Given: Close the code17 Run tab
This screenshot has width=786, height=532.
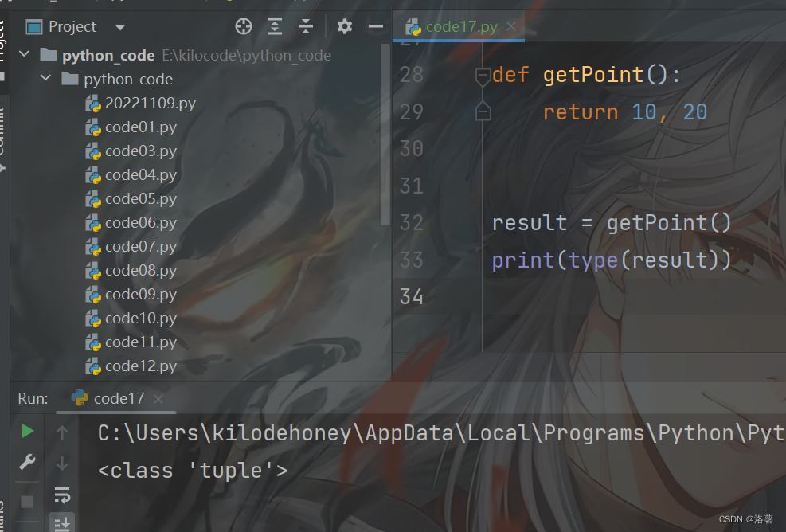Looking at the screenshot, I should 158,399.
